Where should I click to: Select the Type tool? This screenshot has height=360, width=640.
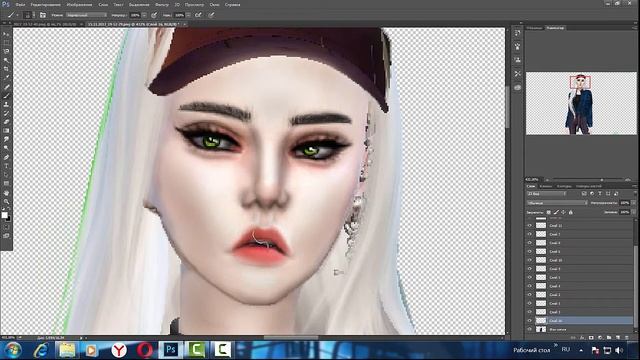pyautogui.click(x=6, y=166)
